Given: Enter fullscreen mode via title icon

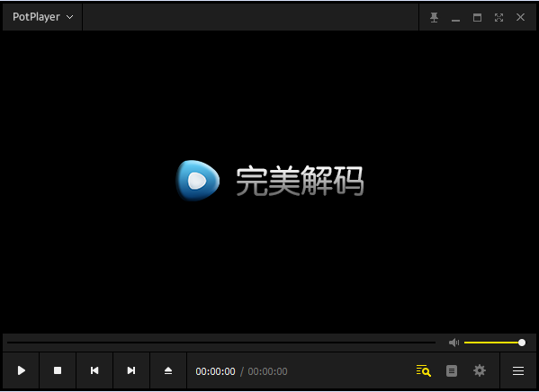Looking at the screenshot, I should click(x=499, y=17).
